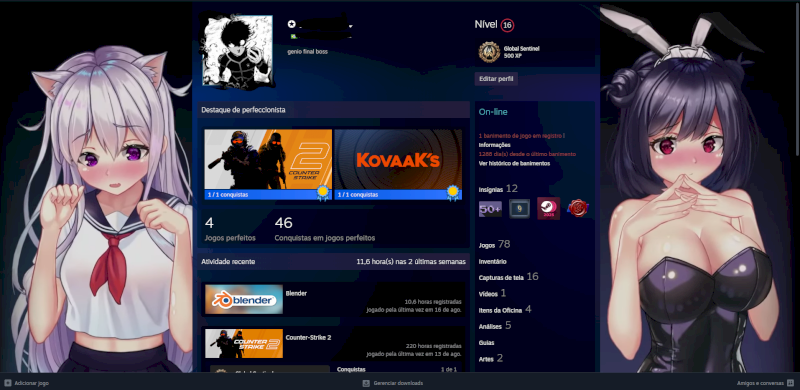Screen dimensions: 800x390
Task: Open the Vídeos 1 link
Action: click(492, 294)
